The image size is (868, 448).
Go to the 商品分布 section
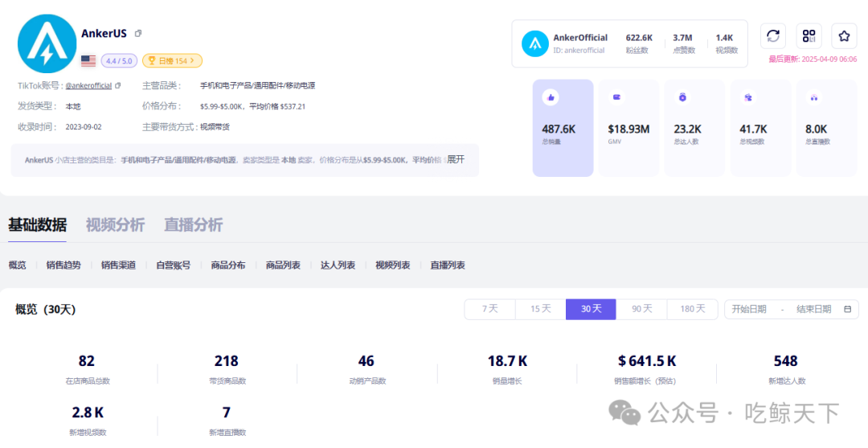pos(228,265)
